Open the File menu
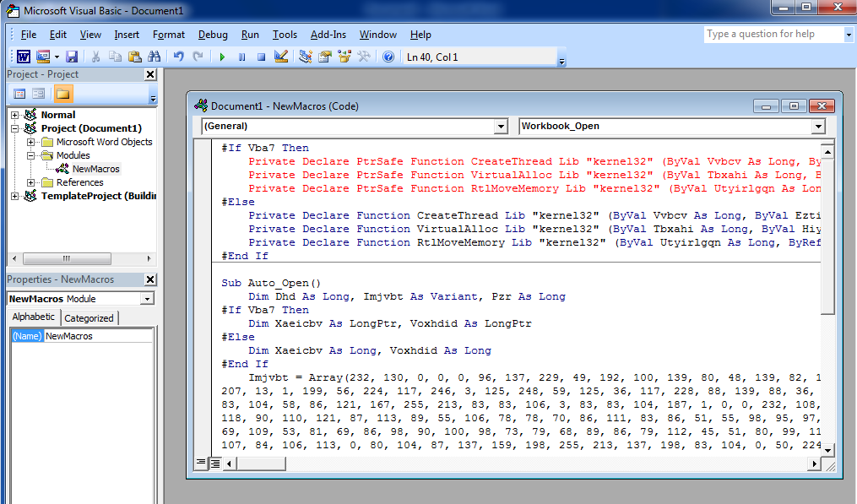Viewport: 857px width, 504px height. coord(29,35)
